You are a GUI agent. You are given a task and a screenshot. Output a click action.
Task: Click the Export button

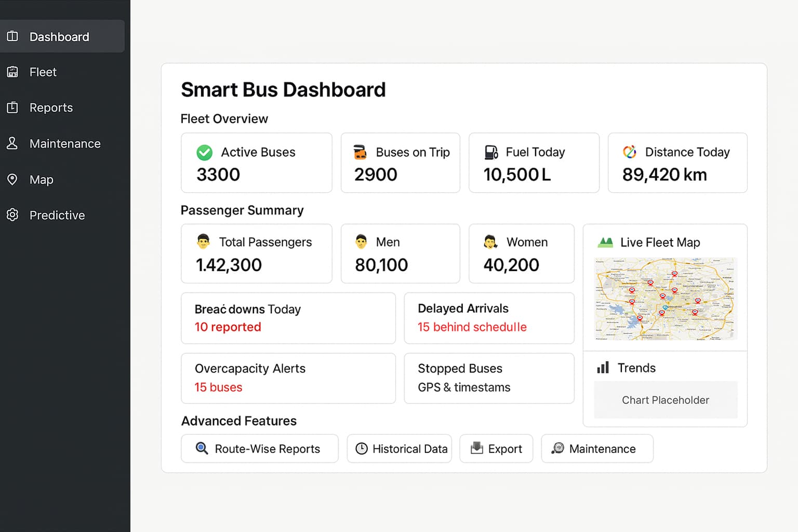pyautogui.click(x=496, y=448)
